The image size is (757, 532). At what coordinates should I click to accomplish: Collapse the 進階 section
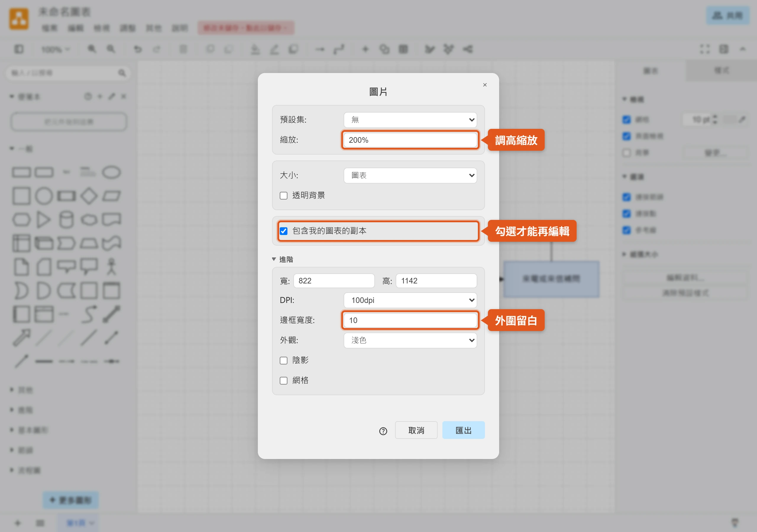[x=283, y=259]
